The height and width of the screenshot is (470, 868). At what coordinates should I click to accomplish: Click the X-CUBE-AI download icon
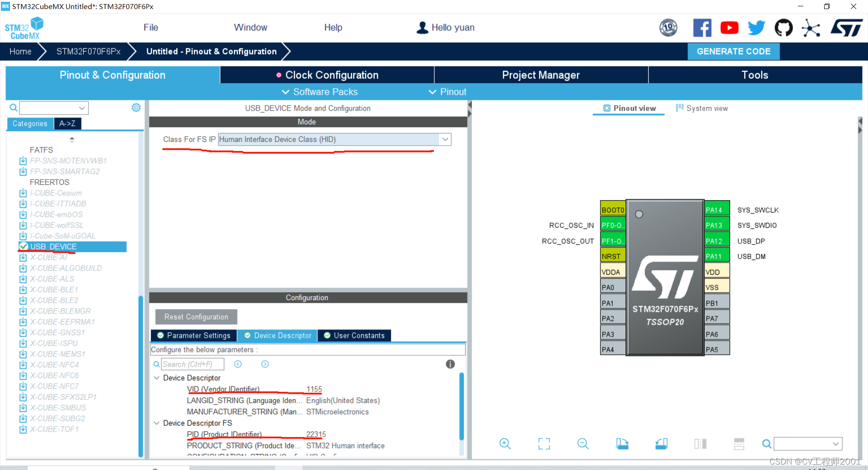pos(23,258)
